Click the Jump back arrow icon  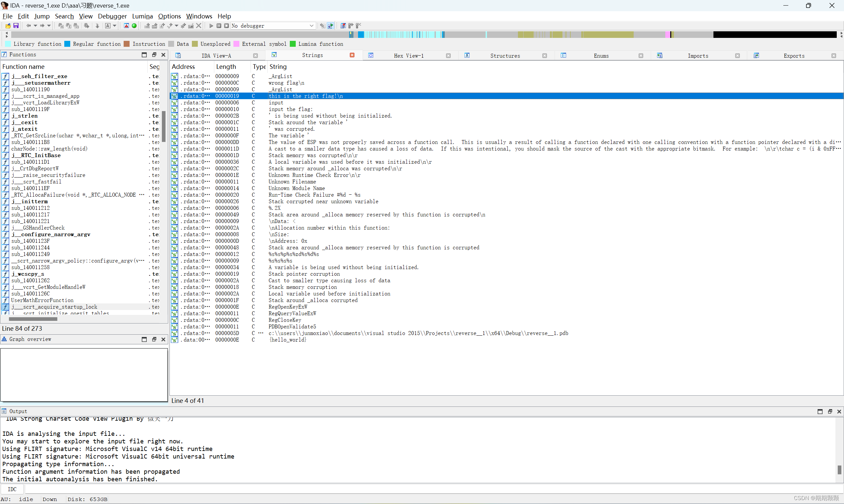[x=29, y=25]
